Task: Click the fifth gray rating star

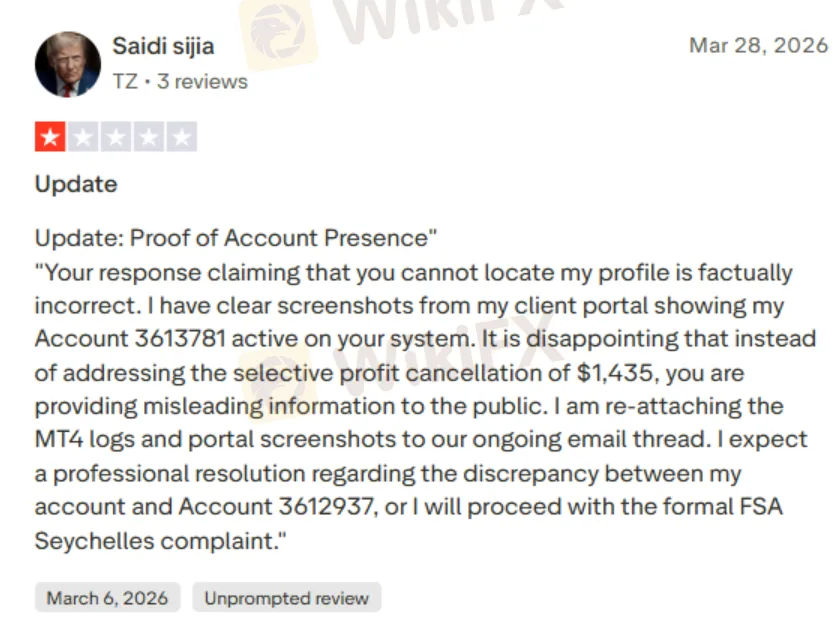Action: (x=182, y=137)
